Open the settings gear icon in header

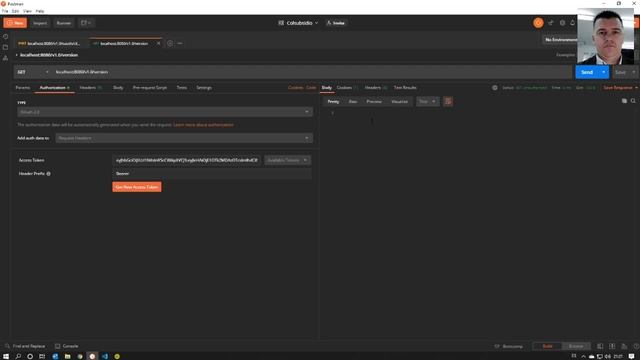562,23
